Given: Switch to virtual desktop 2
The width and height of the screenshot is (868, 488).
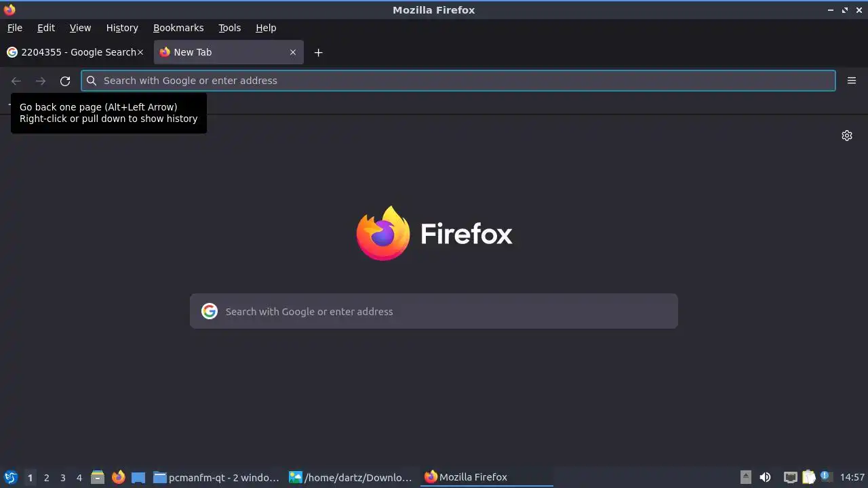Looking at the screenshot, I should [x=46, y=477].
